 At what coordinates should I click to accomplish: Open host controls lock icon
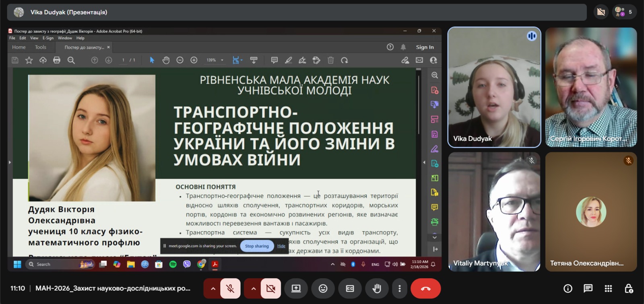coord(628,289)
